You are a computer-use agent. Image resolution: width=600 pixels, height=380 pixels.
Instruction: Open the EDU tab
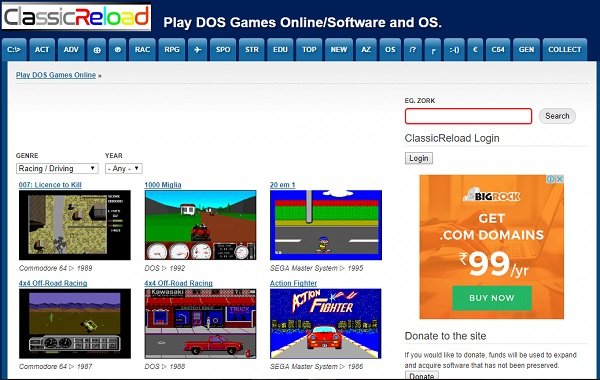click(x=280, y=50)
